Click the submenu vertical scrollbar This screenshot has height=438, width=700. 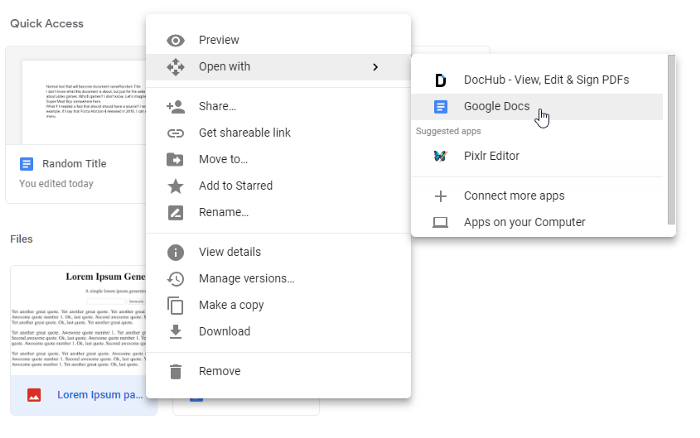tap(671, 139)
